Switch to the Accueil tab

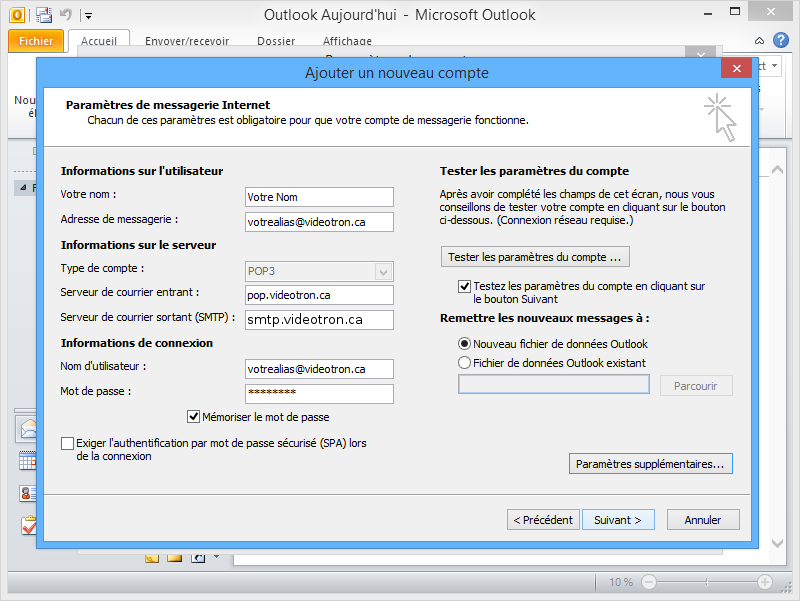pyautogui.click(x=100, y=41)
